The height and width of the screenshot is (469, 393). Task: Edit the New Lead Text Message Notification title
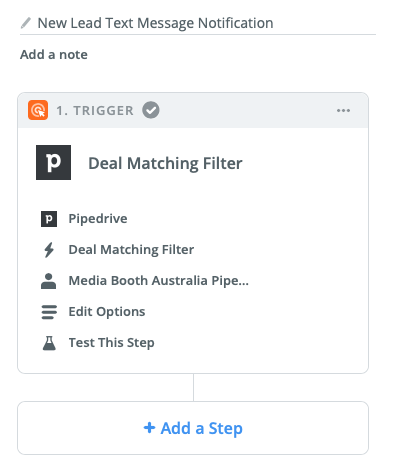tap(155, 23)
